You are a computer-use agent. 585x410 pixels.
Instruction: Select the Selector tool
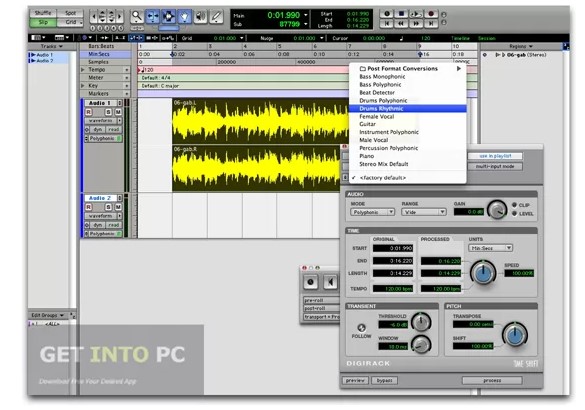pos(169,16)
